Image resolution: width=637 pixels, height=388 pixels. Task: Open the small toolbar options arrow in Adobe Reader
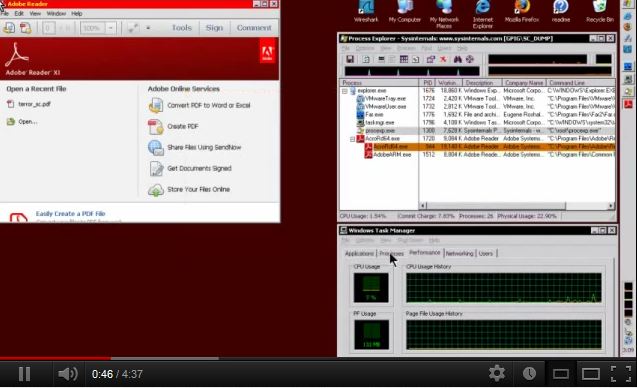(148, 28)
